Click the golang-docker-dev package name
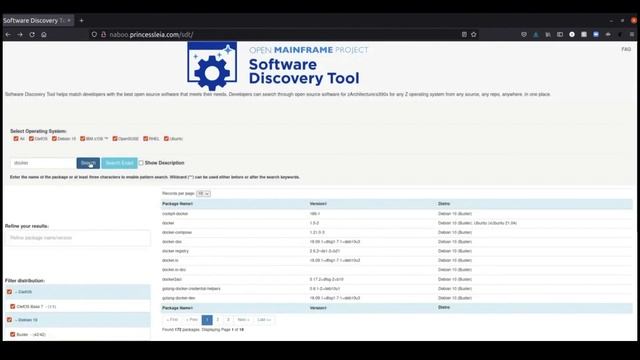The image size is (640, 360). click(x=178, y=298)
